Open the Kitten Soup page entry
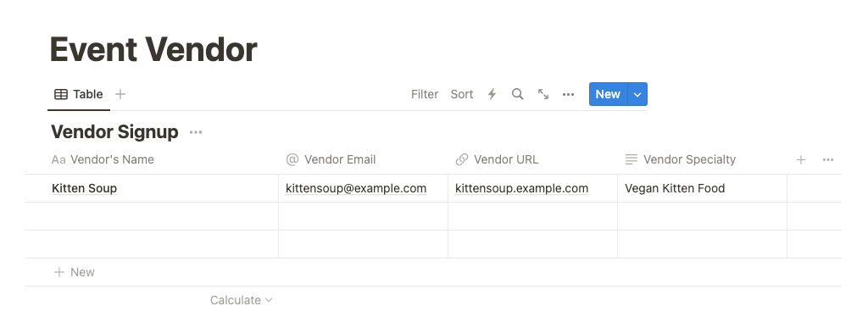Screen dimensions: 868x317 (84, 188)
